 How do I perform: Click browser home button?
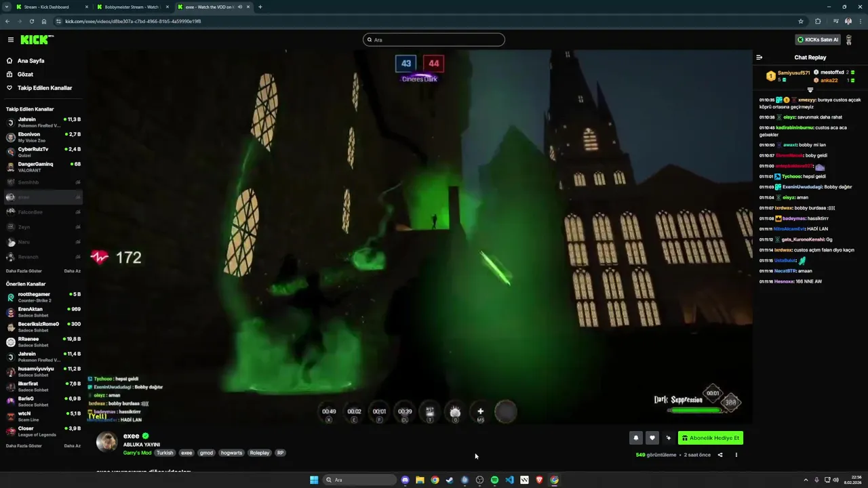coord(44,21)
